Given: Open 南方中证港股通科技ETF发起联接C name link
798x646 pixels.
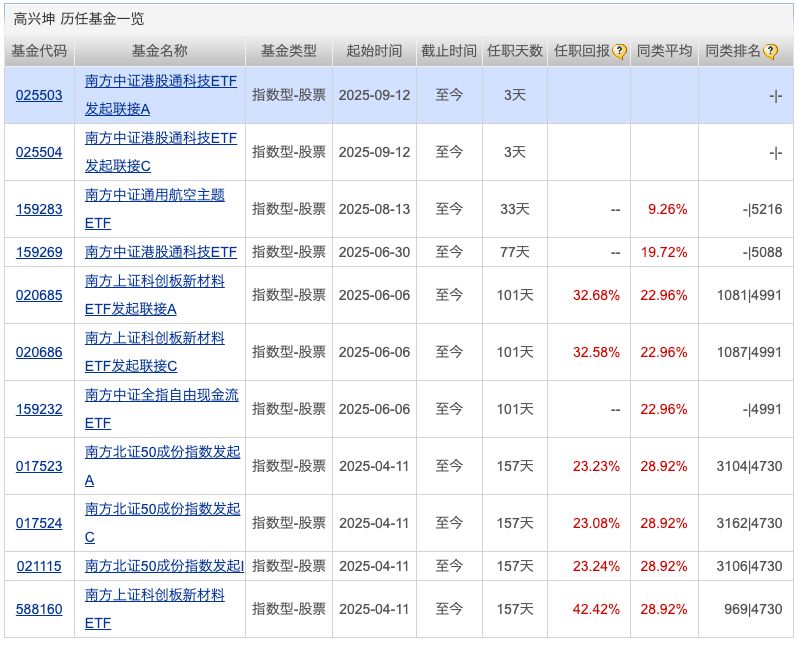Looking at the screenshot, I should (x=161, y=152).
